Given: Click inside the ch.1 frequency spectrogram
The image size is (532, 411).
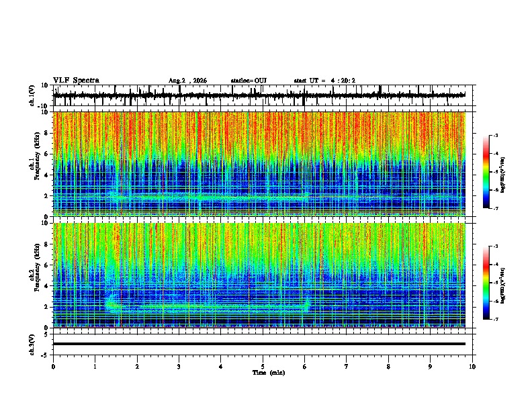Looking at the screenshot, I should [x=259, y=164].
